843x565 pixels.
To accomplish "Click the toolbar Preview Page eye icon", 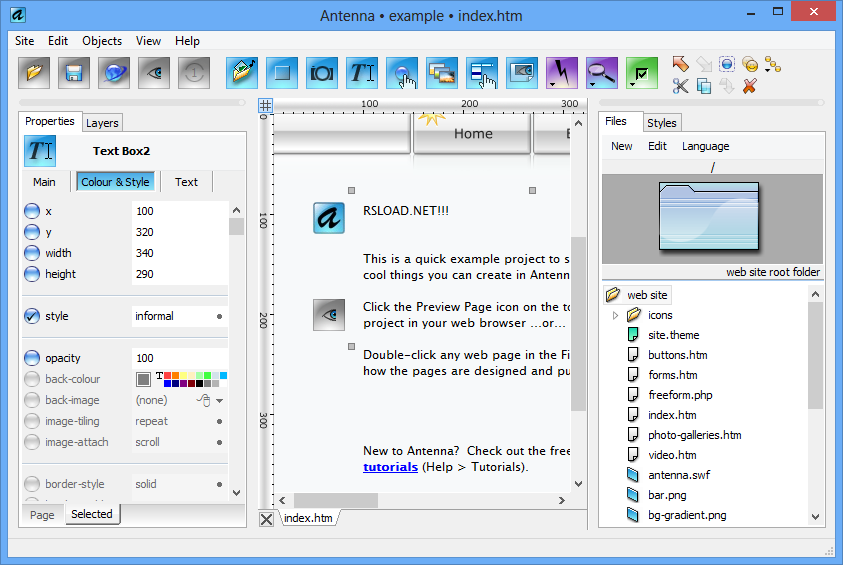I will pyautogui.click(x=154, y=73).
